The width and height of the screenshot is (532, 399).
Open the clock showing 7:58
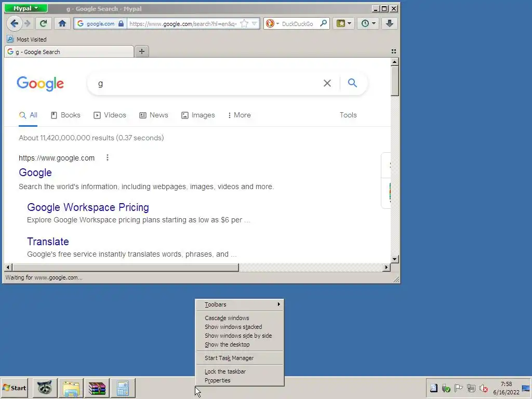coord(506,388)
